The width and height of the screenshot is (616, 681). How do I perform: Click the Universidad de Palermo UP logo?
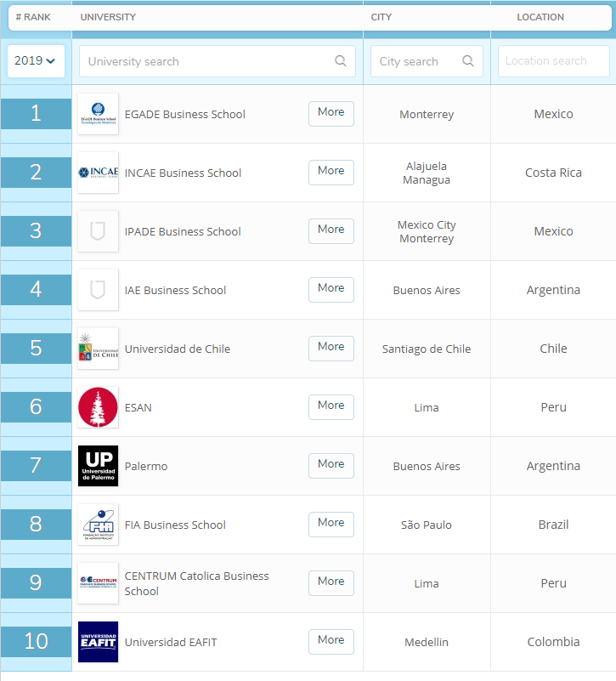98,466
